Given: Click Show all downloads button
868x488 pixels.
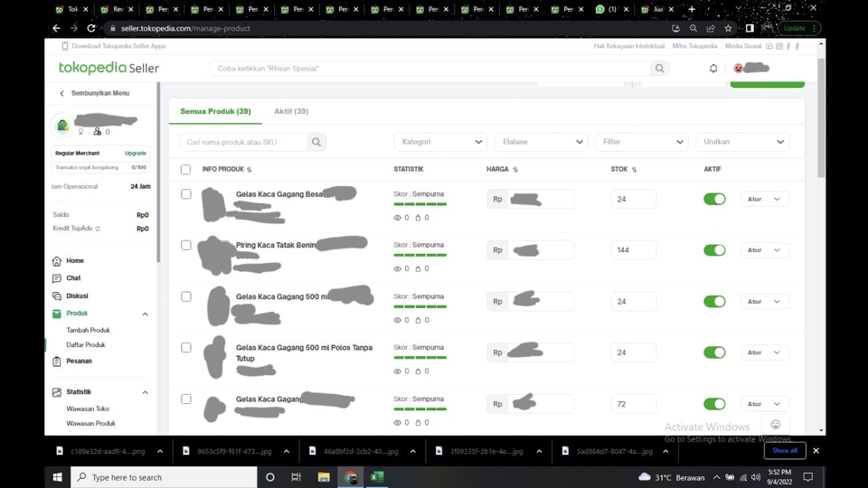Looking at the screenshot, I should point(785,450).
